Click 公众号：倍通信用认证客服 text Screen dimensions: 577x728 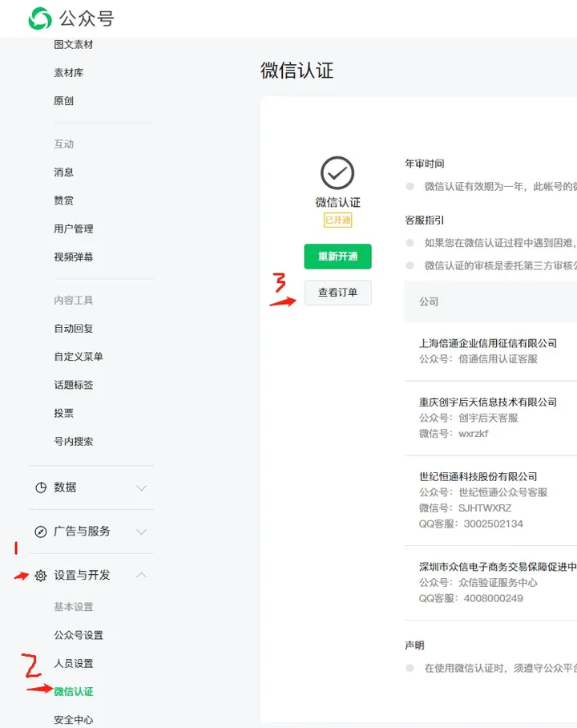(x=478, y=359)
